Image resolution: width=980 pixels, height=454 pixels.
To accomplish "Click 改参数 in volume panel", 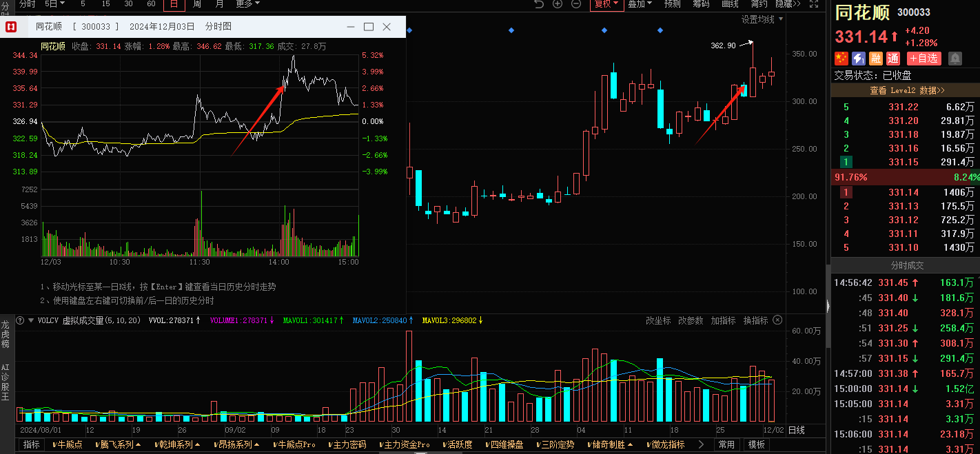I will click(x=691, y=320).
